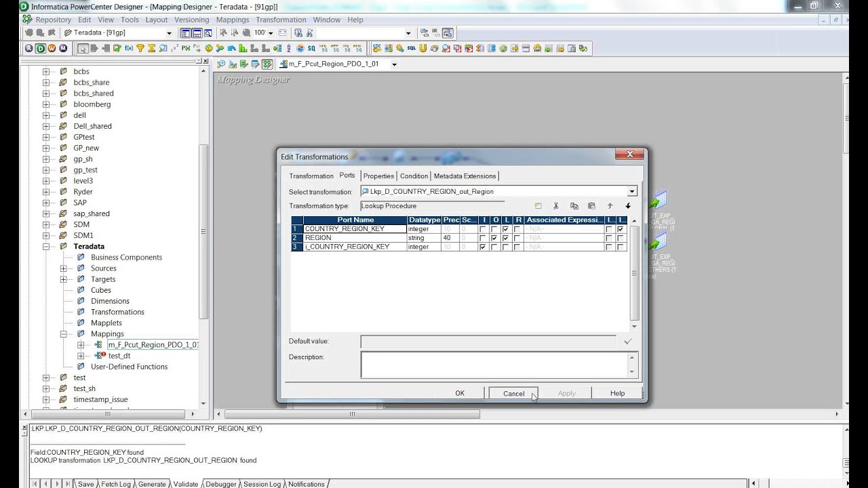The width and height of the screenshot is (868, 488).
Task: Click the Navigator tree vertical scrollbar
Action: [203, 230]
